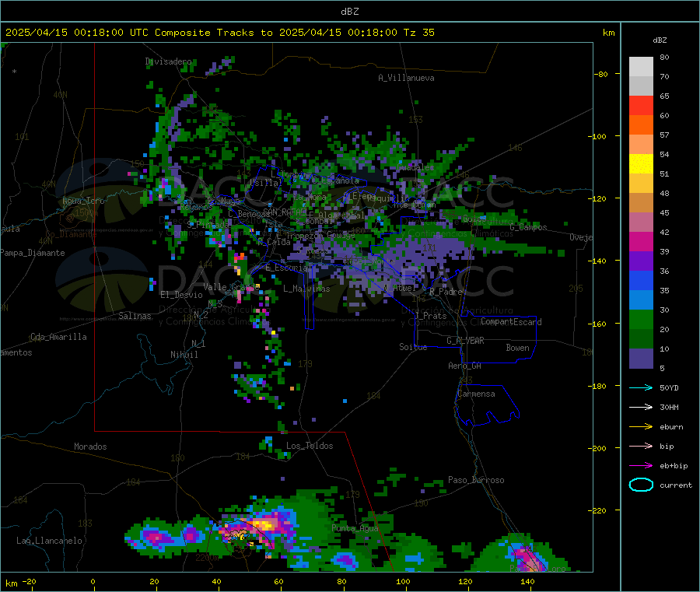
Task: Select the light blue 35-30 dBZ swatch
Action: (x=641, y=300)
